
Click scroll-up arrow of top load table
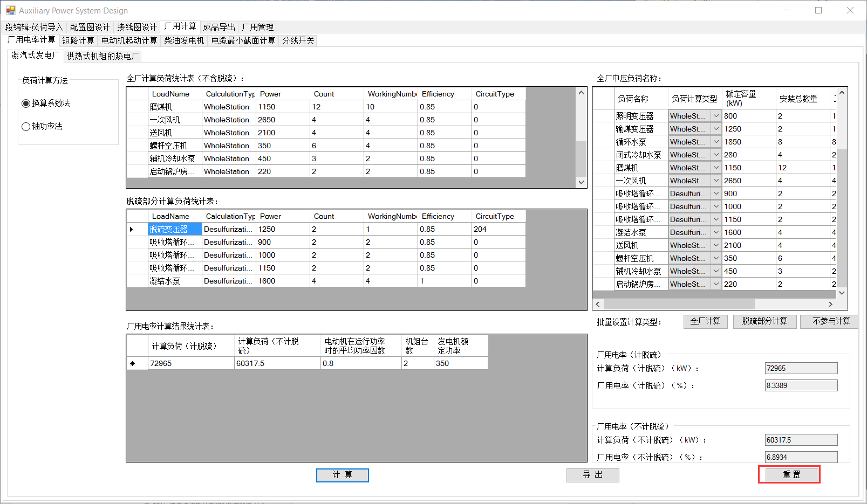point(581,93)
